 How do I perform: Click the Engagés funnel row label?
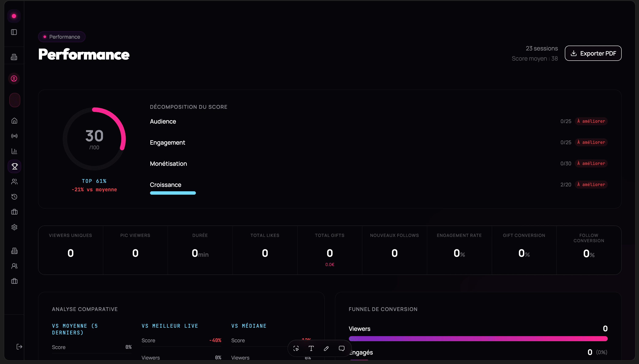tap(361, 353)
